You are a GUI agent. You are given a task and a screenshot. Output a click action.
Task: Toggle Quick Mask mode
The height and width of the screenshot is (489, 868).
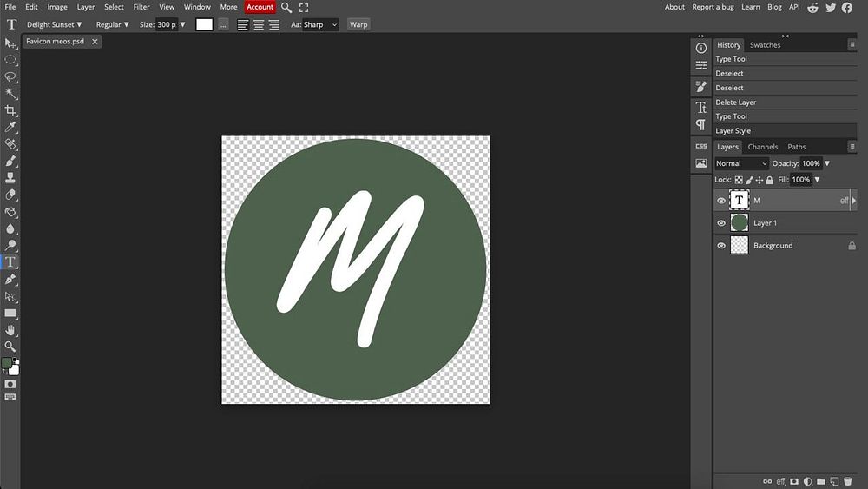pos(10,384)
